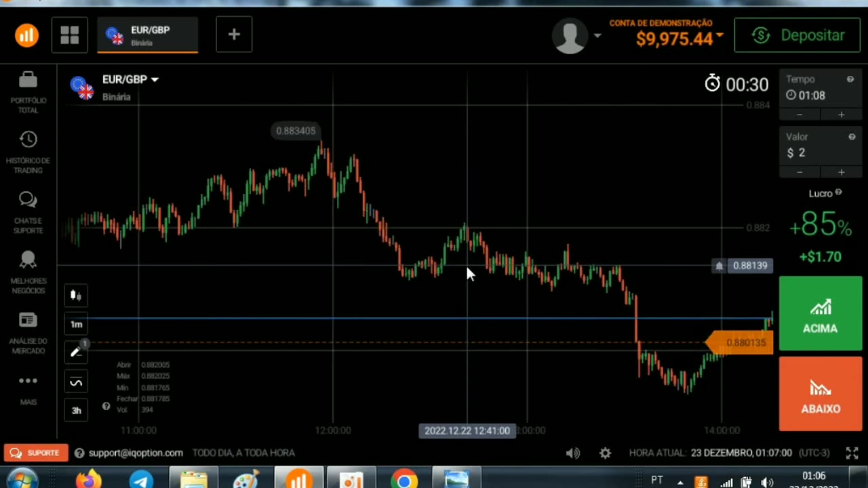The image size is (868, 488).
Task: Click the Valor help question icon
Action: pyautogui.click(x=852, y=137)
